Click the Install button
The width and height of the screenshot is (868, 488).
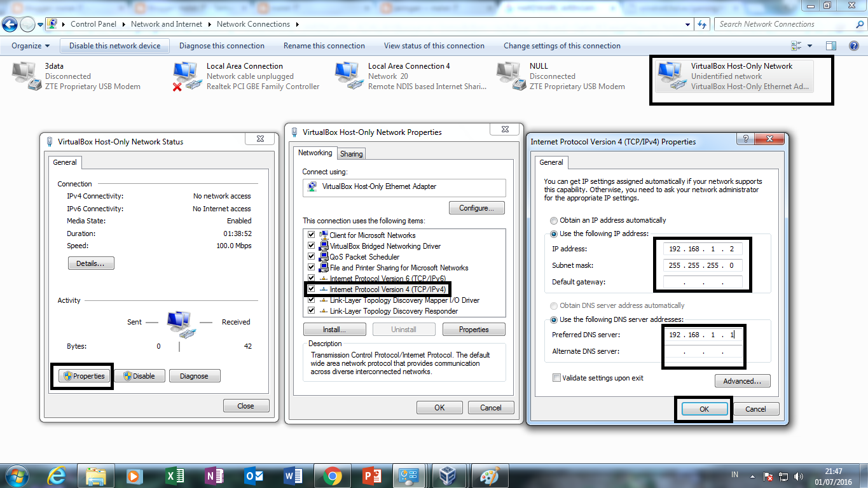(334, 330)
